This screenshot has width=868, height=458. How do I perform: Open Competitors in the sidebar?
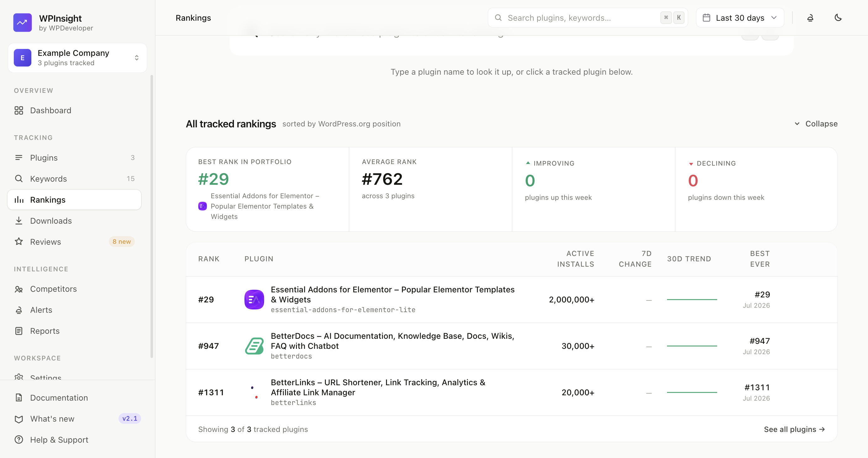coord(74,289)
